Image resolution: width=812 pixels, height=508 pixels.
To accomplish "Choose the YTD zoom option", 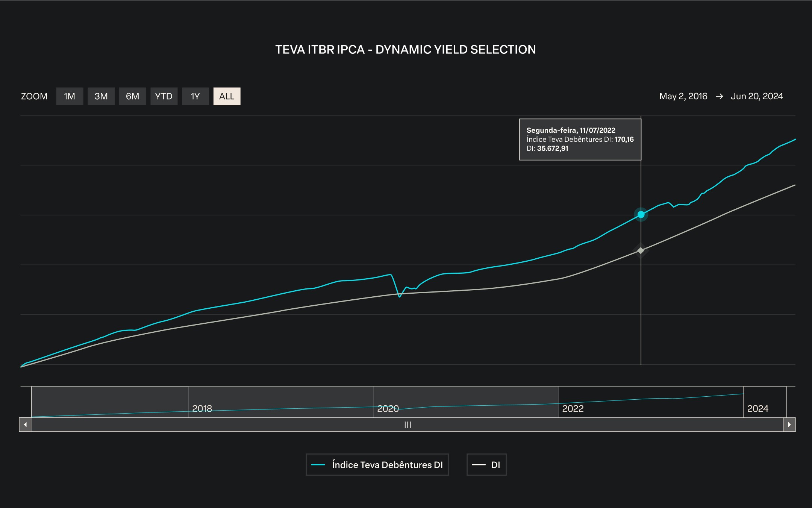I will click(164, 96).
